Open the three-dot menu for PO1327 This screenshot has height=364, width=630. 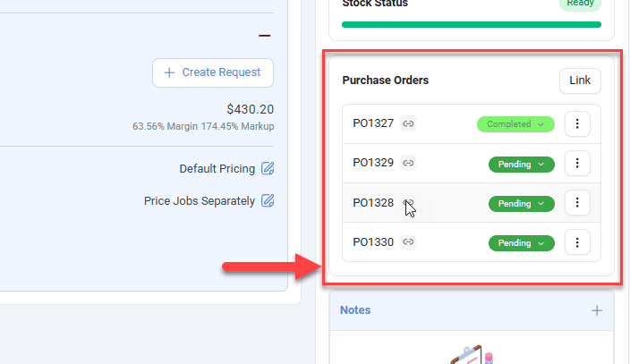tap(578, 124)
